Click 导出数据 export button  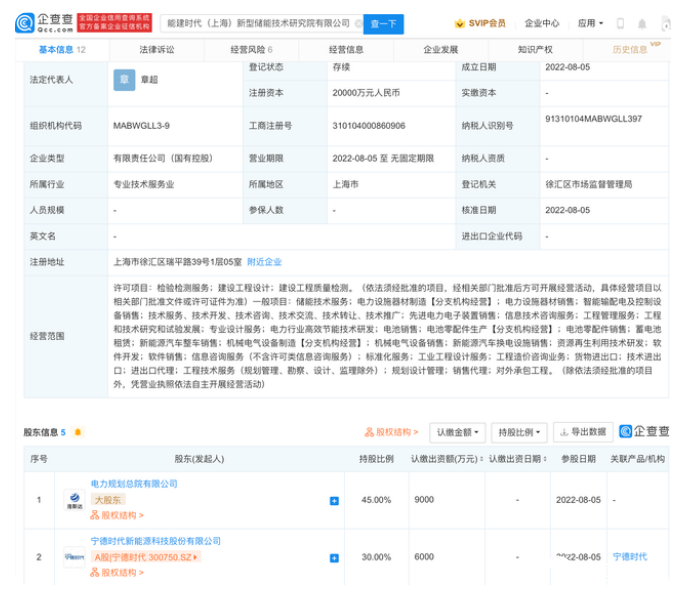click(583, 432)
